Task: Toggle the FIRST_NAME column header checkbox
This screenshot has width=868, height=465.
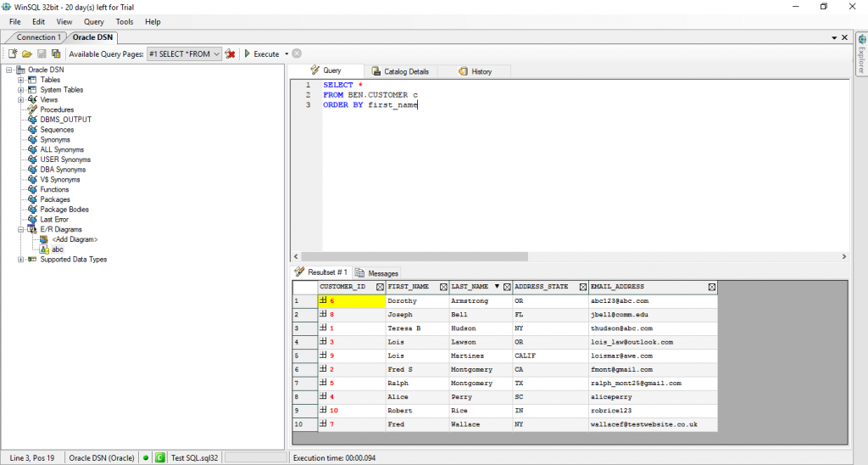Action: [x=442, y=287]
